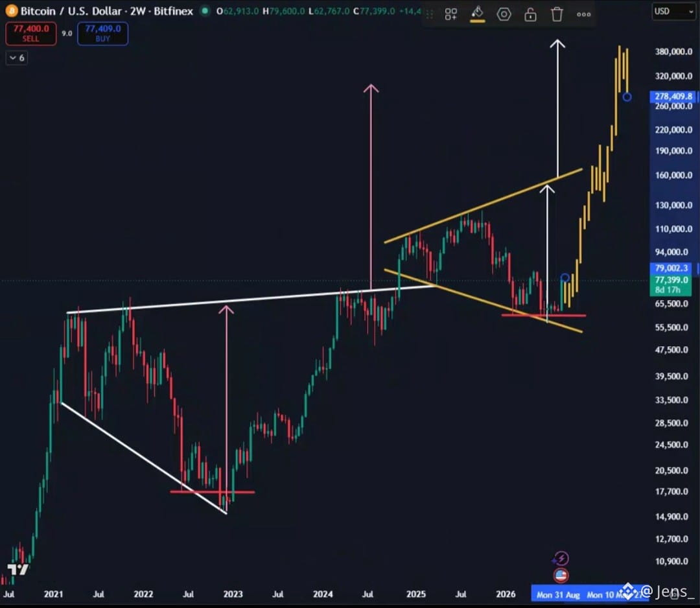
Task: Open the line color pencil tool
Action: point(477,12)
